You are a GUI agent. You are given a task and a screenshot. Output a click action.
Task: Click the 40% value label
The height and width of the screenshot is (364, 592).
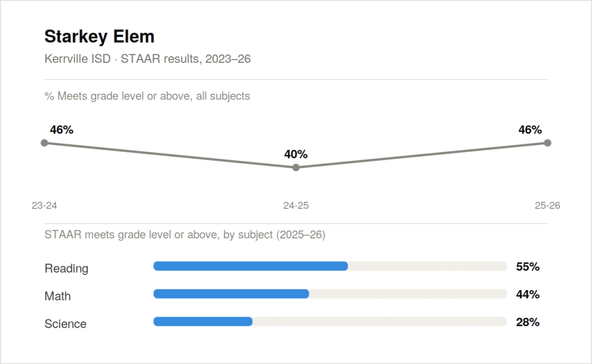[x=296, y=154]
